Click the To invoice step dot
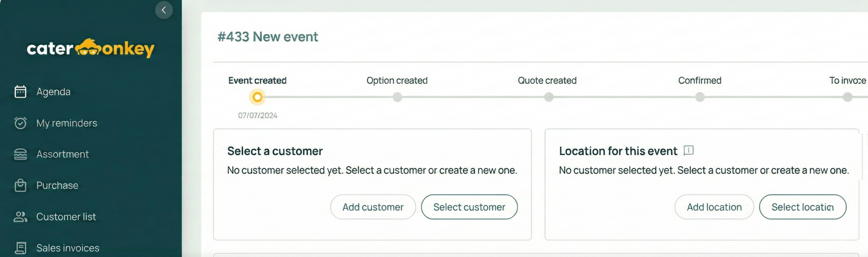868x257 pixels. 847,97
